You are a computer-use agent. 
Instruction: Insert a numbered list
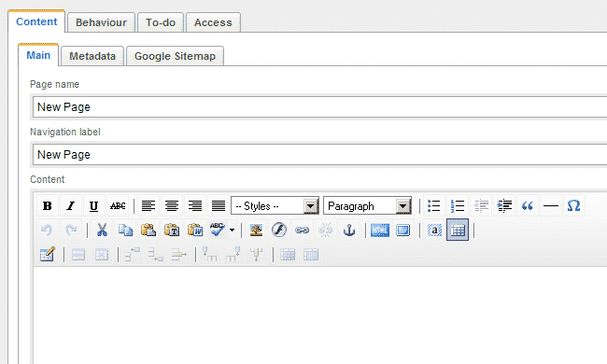[x=458, y=205]
